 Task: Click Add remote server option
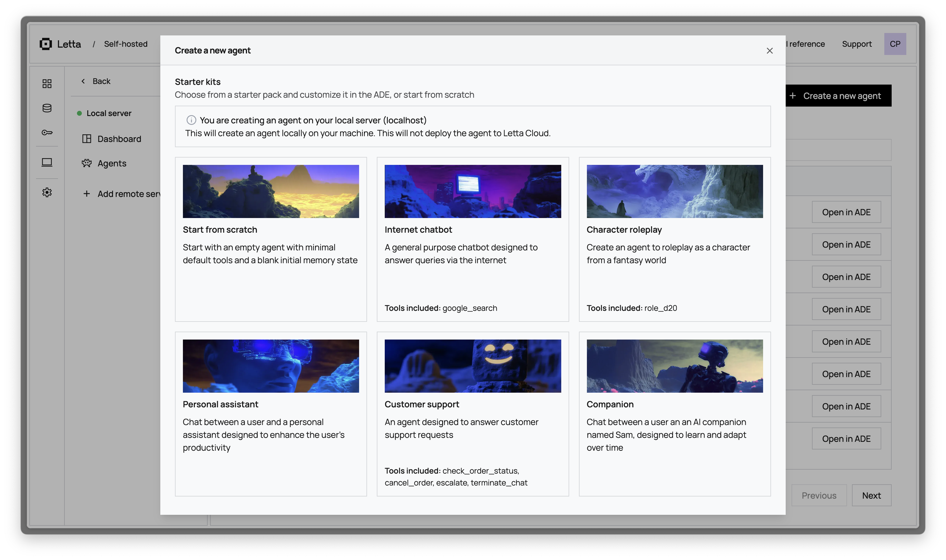128,194
